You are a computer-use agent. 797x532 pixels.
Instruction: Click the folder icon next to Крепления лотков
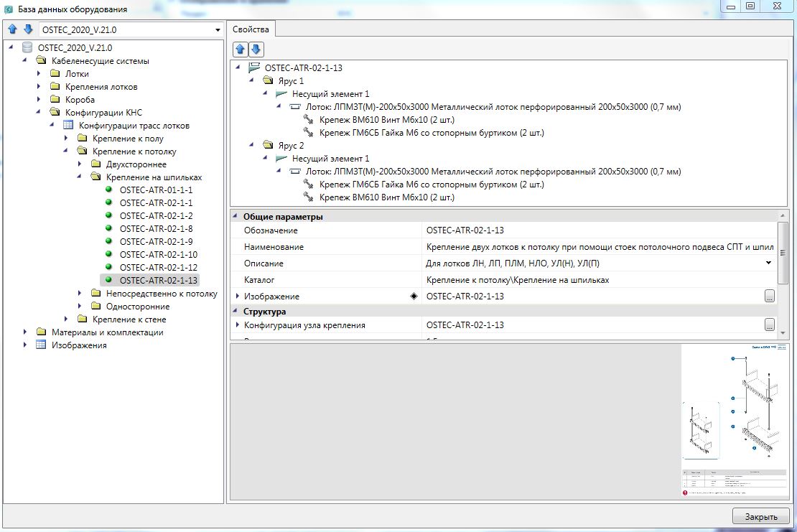tap(55, 86)
